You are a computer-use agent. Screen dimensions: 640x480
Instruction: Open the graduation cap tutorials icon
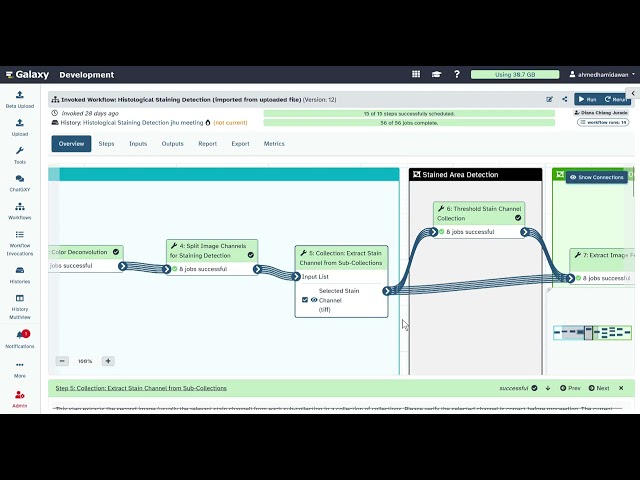(x=436, y=74)
